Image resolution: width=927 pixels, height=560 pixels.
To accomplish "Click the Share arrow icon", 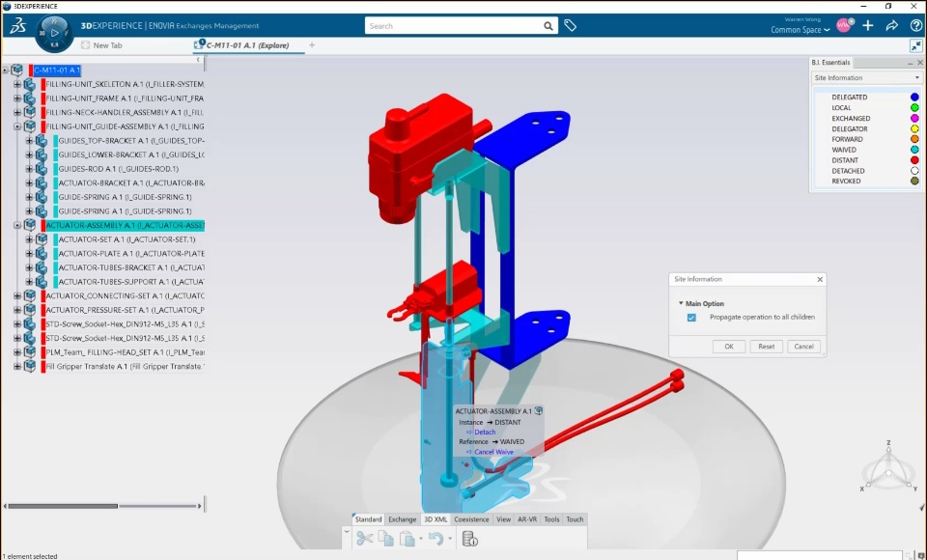I will (x=891, y=25).
